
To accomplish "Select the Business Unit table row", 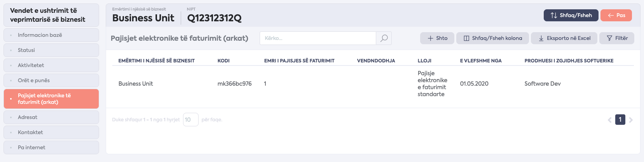I will [x=373, y=84].
